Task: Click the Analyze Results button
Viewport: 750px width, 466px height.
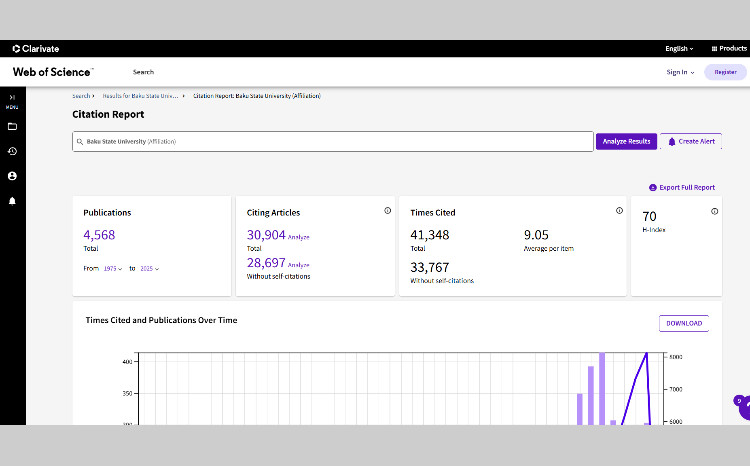Action: tap(626, 141)
